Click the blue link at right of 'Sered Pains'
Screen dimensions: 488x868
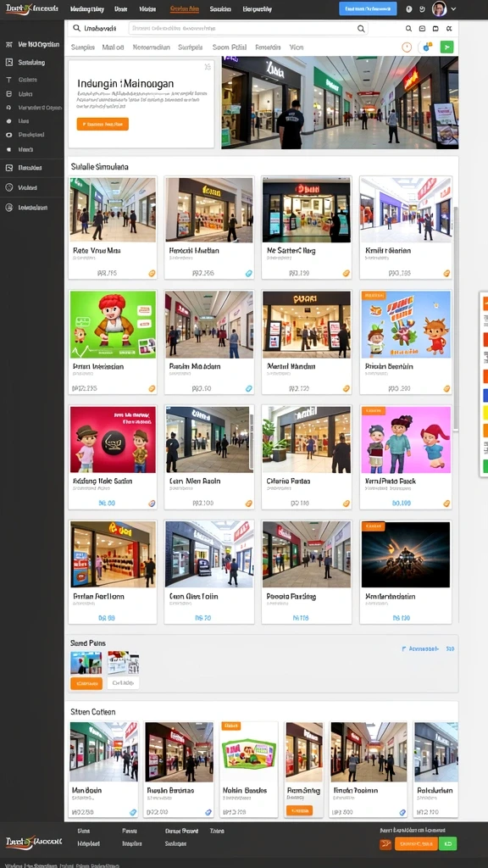point(420,648)
